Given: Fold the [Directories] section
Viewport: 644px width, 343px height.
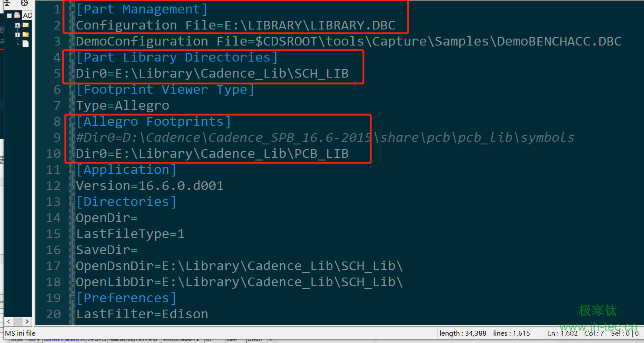Looking at the screenshot, I should tap(72, 202).
